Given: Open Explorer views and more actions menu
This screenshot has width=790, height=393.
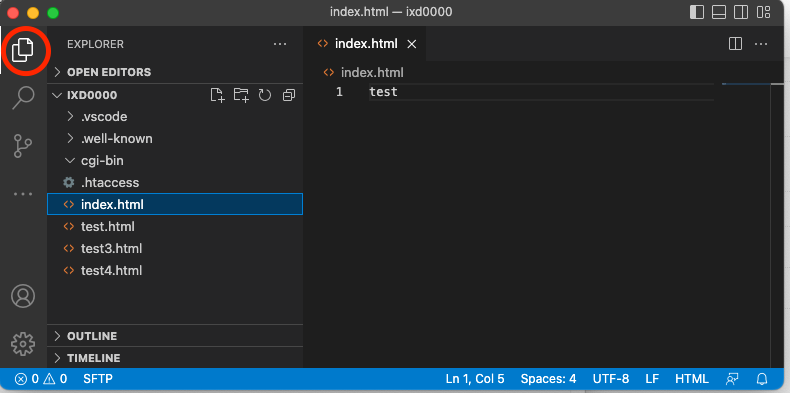Looking at the screenshot, I should (x=280, y=44).
